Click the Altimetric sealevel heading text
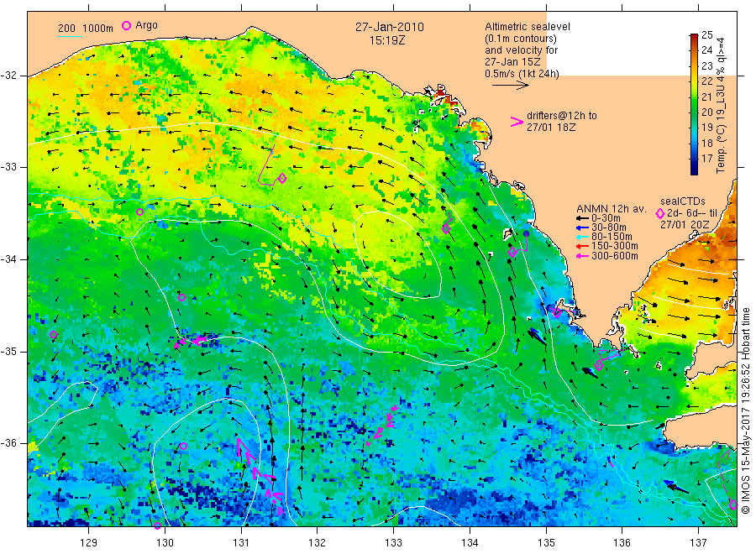The image size is (756, 554). [528, 27]
